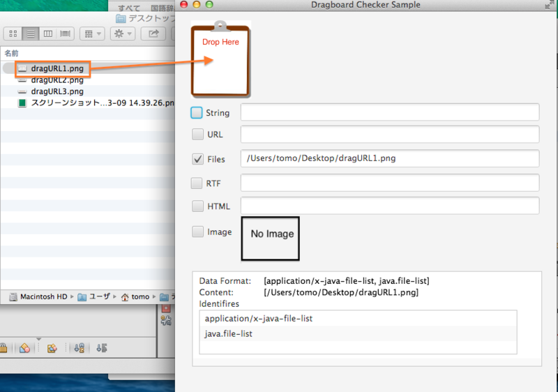
Task: Uncheck the Files checkbox
Action: pyautogui.click(x=197, y=159)
